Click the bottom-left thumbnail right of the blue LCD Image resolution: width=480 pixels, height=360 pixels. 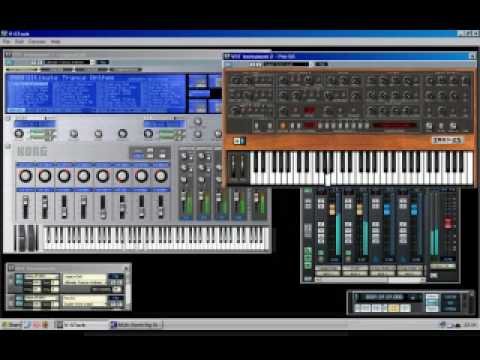[x=198, y=106]
